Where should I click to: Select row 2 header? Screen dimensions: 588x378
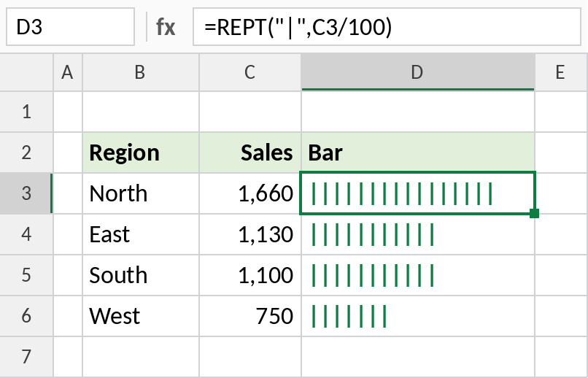pos(26,153)
